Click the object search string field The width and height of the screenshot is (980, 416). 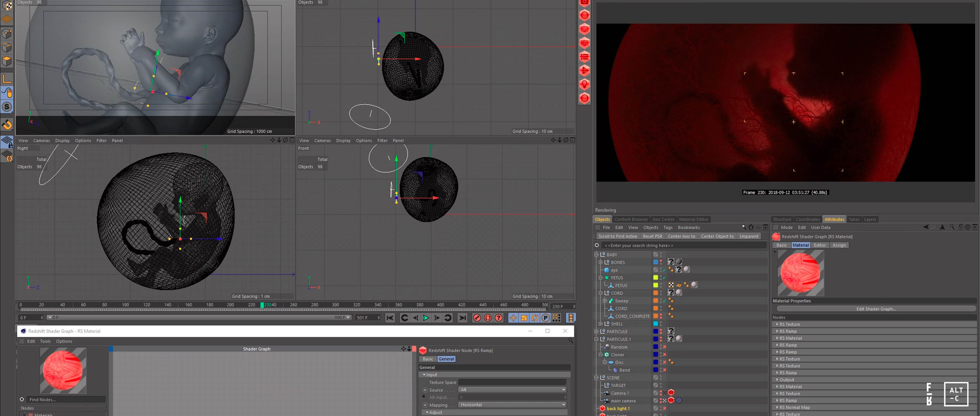[683, 245]
